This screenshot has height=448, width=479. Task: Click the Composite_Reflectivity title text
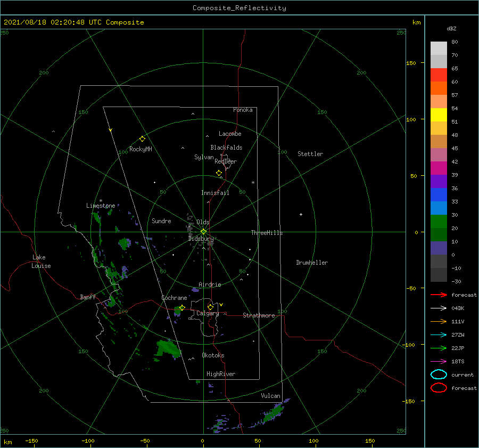[240, 8]
